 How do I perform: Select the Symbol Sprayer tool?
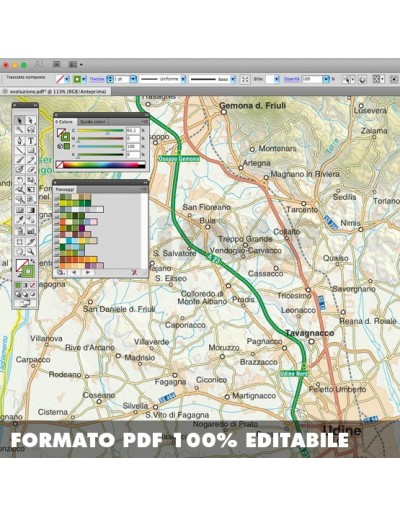(20, 230)
